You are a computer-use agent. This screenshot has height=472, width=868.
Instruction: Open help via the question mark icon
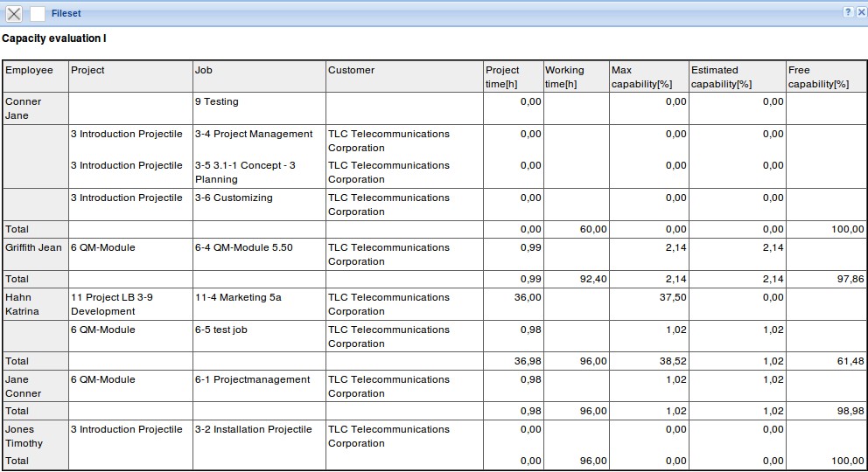[x=848, y=12]
